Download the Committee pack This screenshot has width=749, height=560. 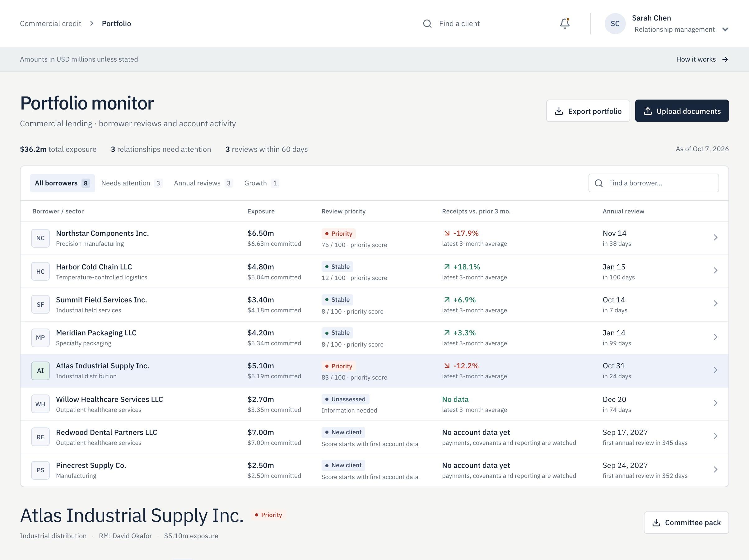(x=686, y=523)
